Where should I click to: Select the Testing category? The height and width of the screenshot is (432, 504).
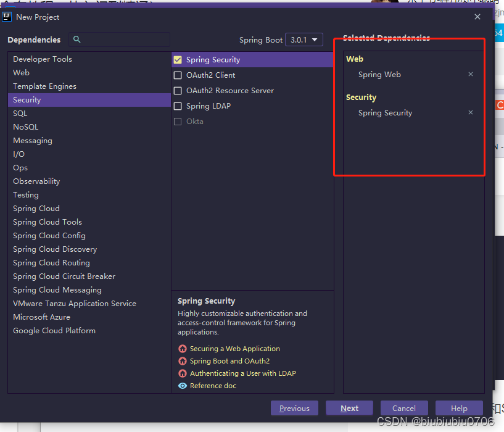point(89,195)
